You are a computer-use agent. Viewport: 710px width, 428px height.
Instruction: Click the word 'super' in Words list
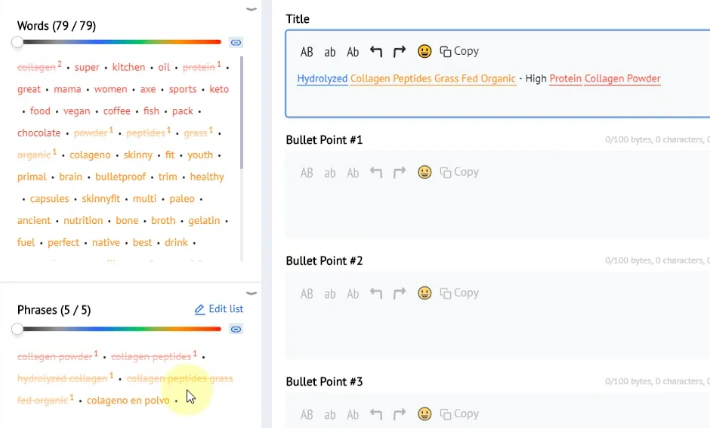coord(87,67)
